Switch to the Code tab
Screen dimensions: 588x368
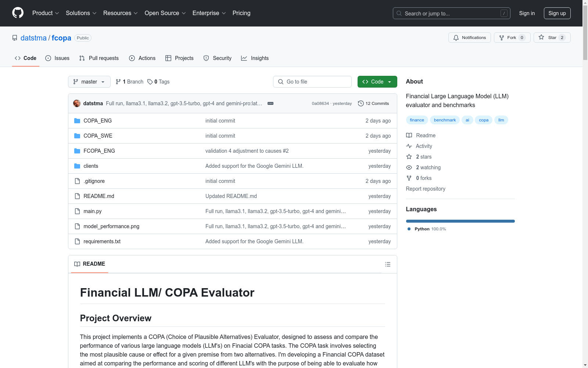click(26, 58)
